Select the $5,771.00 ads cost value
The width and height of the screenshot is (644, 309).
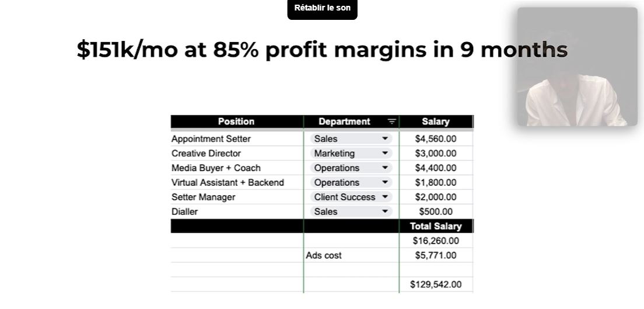click(436, 255)
